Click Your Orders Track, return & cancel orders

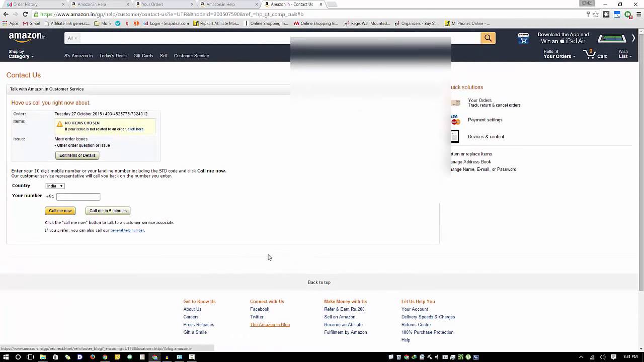point(494,103)
